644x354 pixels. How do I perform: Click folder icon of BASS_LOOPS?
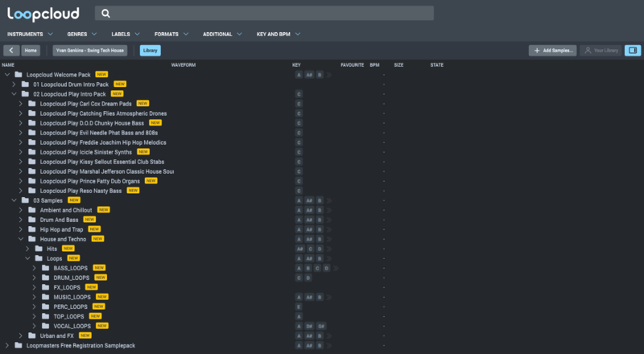(x=46, y=268)
